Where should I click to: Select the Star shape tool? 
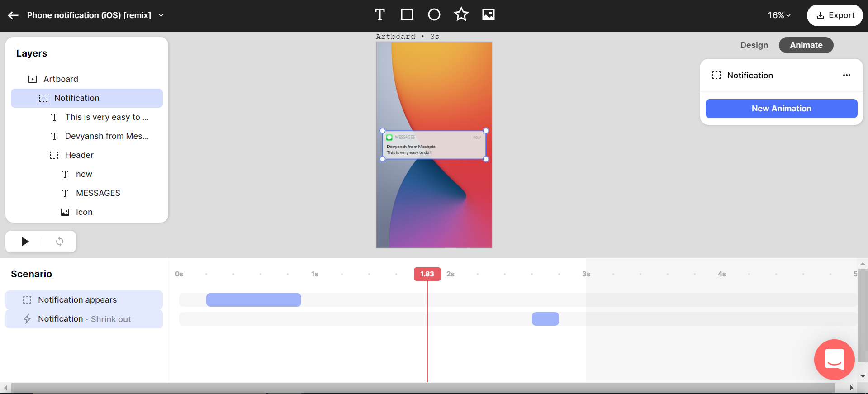point(461,14)
